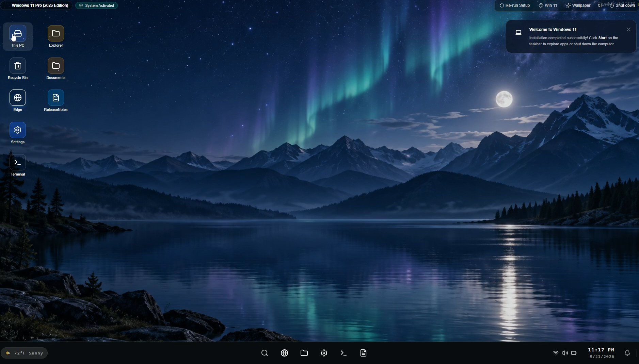Click the taskbar search magnifier icon
The width and height of the screenshot is (639, 364).
[265, 353]
